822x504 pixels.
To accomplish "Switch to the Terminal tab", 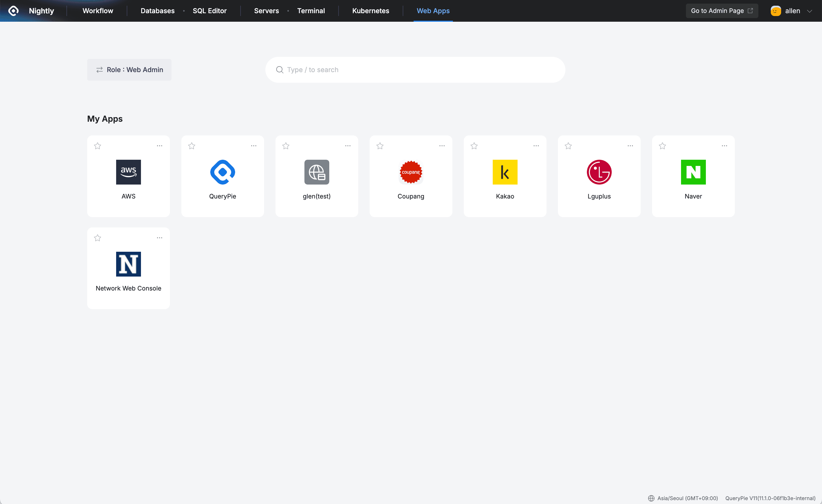I will [x=311, y=11].
